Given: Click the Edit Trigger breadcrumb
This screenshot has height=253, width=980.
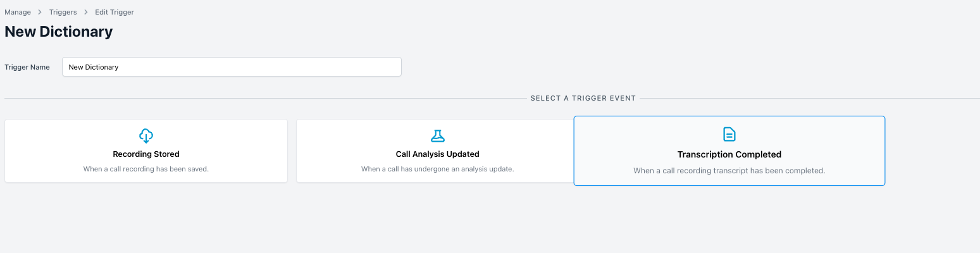Looking at the screenshot, I should [x=115, y=12].
